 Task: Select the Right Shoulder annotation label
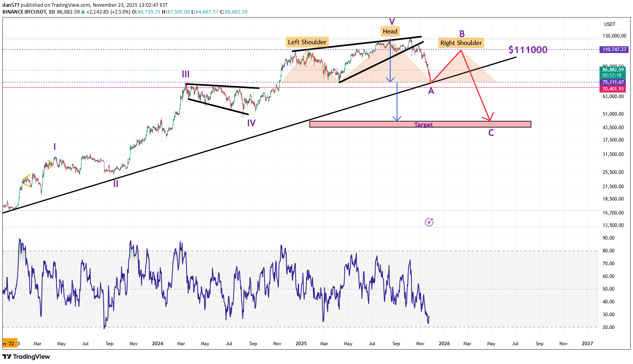click(461, 43)
